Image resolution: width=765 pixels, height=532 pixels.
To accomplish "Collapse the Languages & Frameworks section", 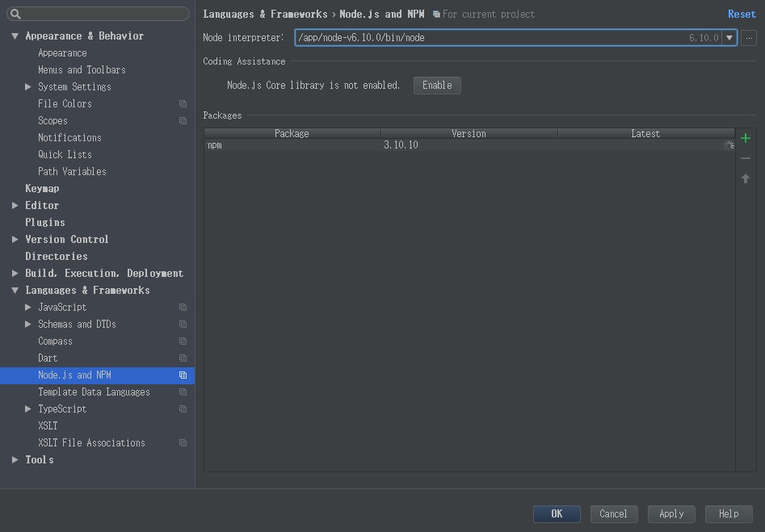I will coord(15,290).
